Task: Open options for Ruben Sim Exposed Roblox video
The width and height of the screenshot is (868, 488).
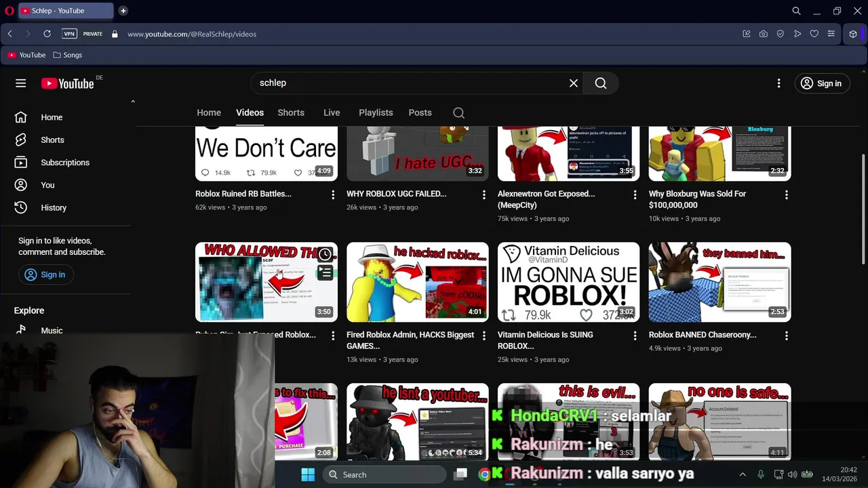Action: click(x=332, y=336)
